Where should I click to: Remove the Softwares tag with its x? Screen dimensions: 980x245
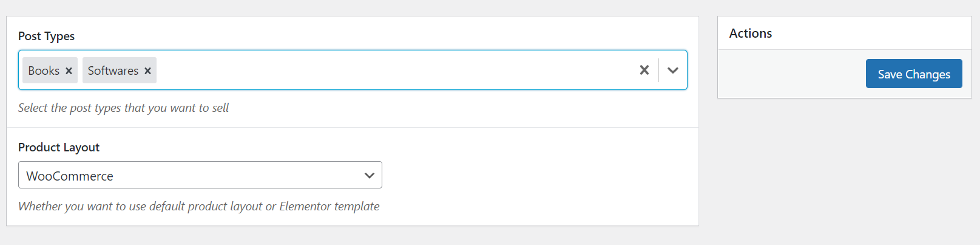(x=147, y=71)
